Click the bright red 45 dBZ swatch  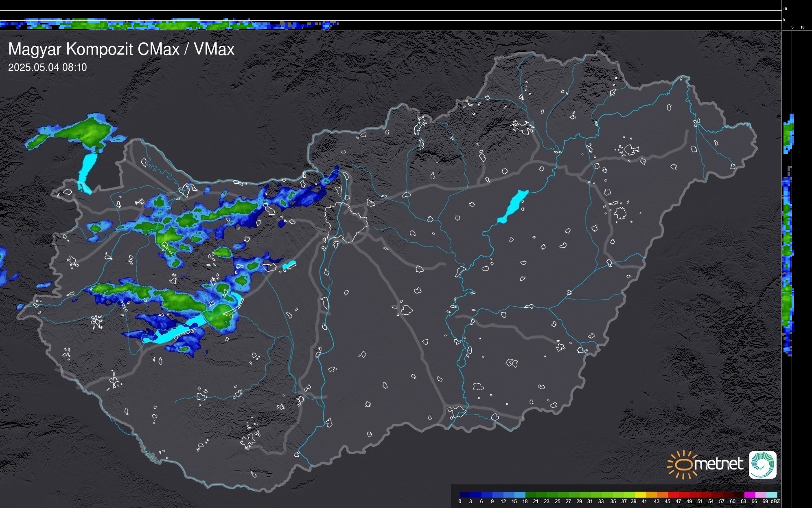[x=674, y=495]
